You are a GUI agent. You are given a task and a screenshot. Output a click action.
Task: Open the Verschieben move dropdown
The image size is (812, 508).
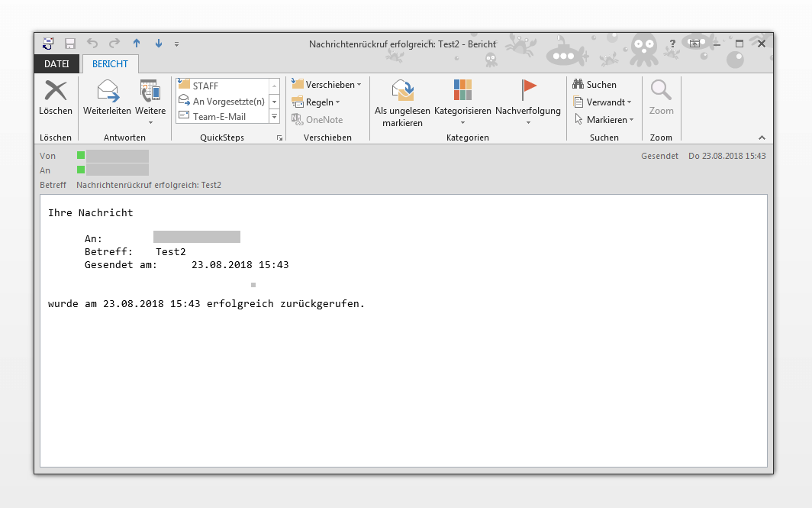(x=327, y=85)
